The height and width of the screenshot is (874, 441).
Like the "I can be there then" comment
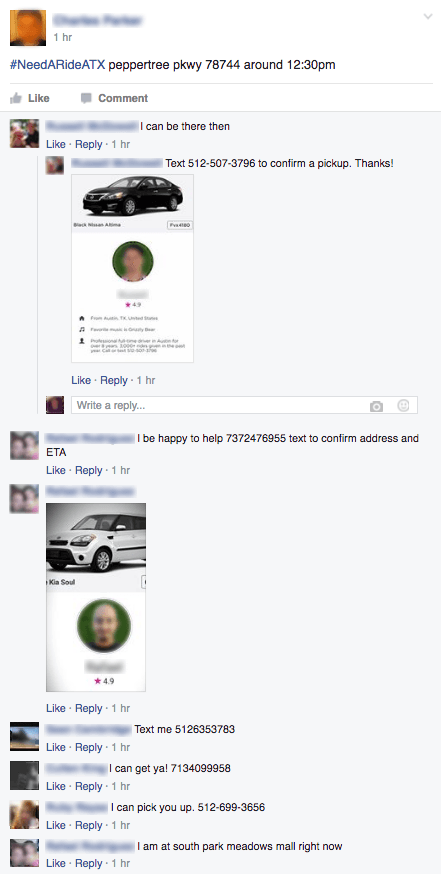(55, 144)
